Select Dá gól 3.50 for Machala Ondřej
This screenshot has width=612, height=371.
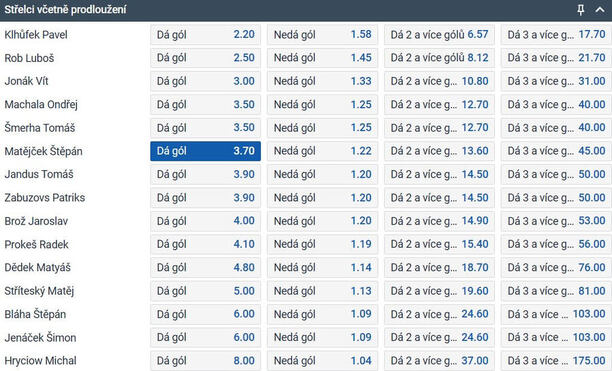(x=205, y=104)
